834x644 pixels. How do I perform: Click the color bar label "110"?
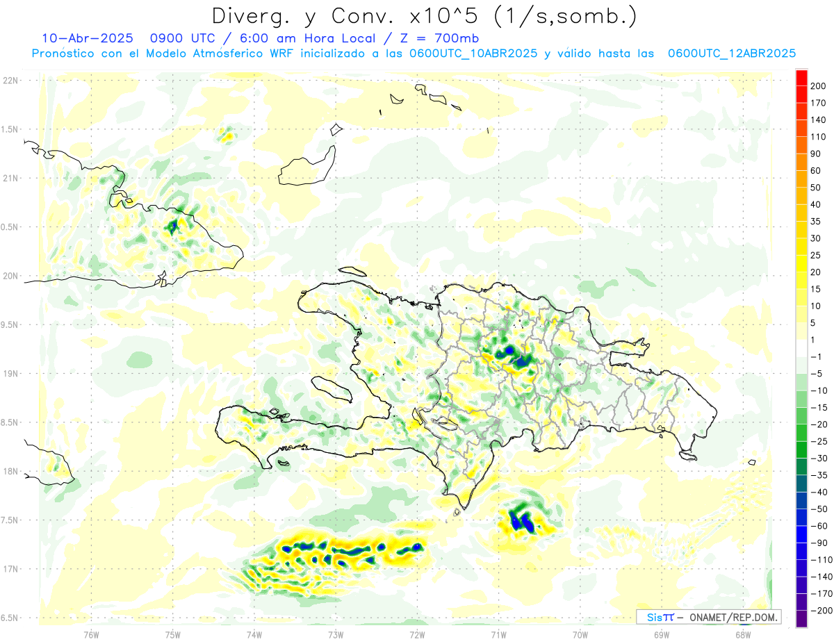coord(819,137)
